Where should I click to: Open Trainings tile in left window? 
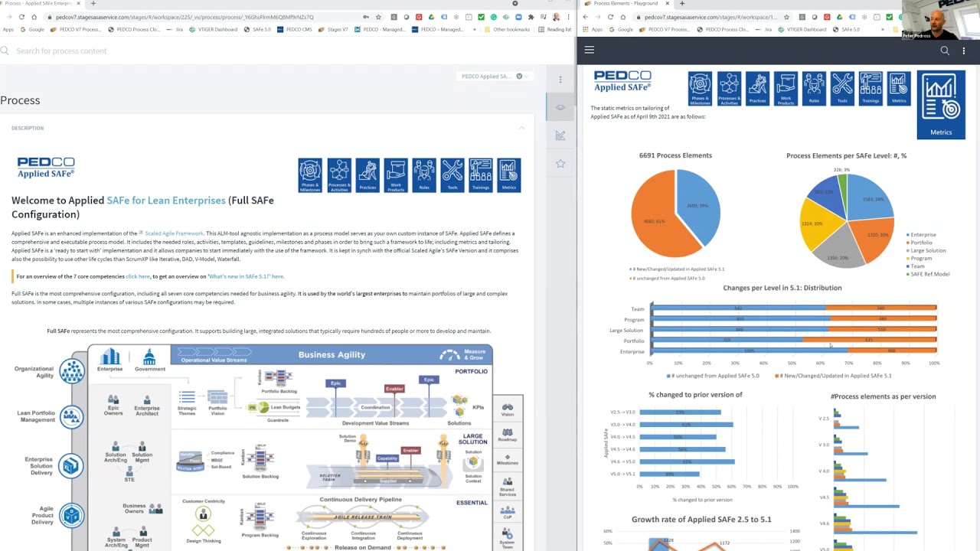[481, 175]
